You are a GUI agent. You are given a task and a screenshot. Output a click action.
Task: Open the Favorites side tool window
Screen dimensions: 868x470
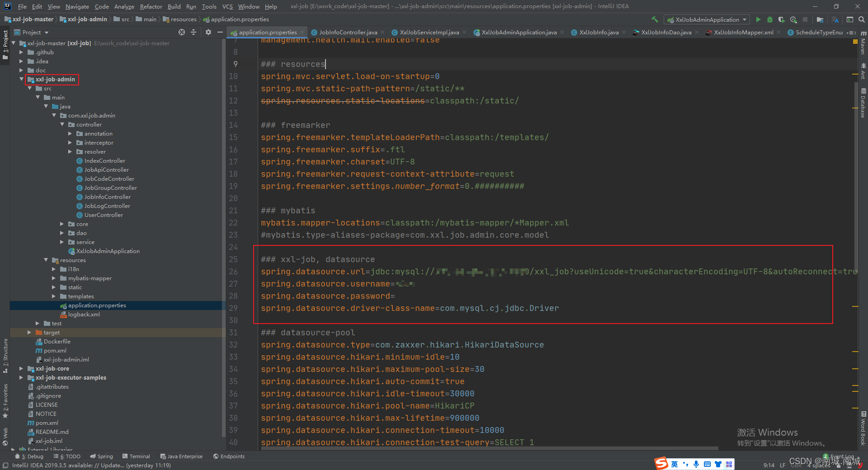coord(5,400)
